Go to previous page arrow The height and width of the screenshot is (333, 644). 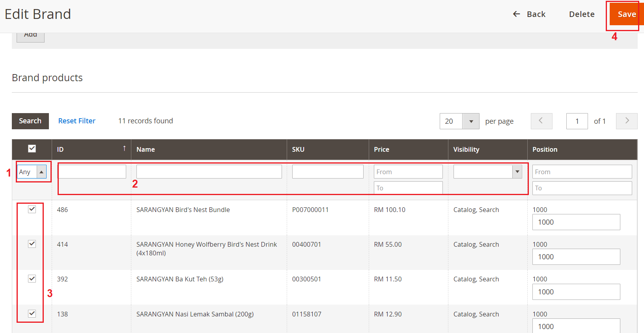[x=541, y=121]
